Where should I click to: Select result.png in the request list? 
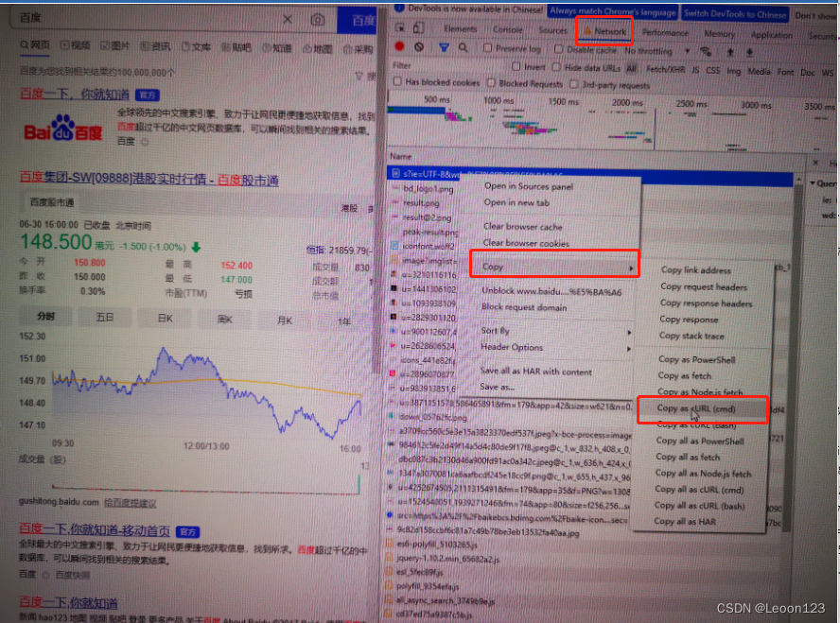[421, 203]
